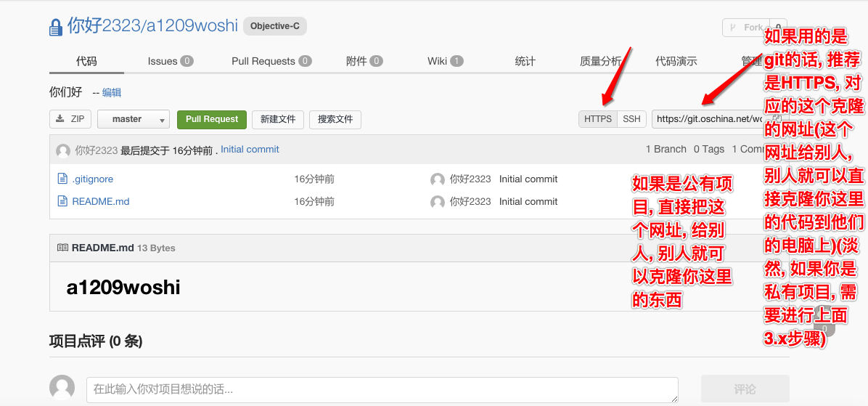Click the comment box 在此输入你对项目想说的话

(x=382, y=389)
